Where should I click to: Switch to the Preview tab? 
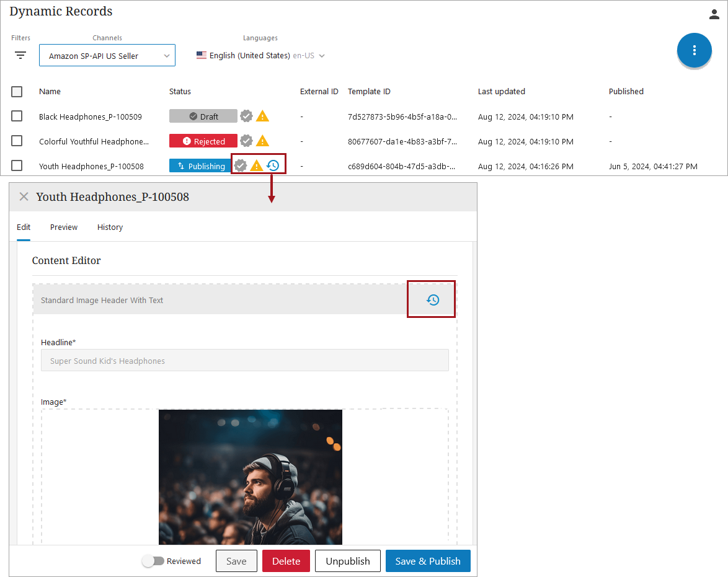64,227
